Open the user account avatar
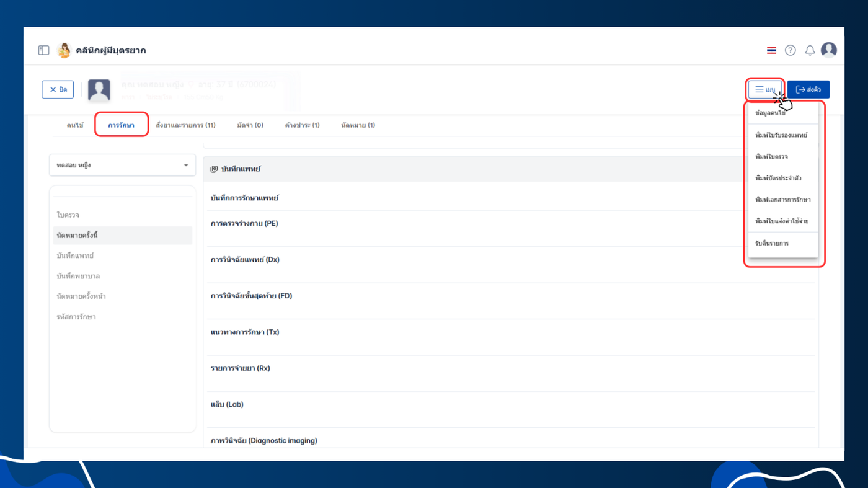868x488 pixels. coord(829,50)
